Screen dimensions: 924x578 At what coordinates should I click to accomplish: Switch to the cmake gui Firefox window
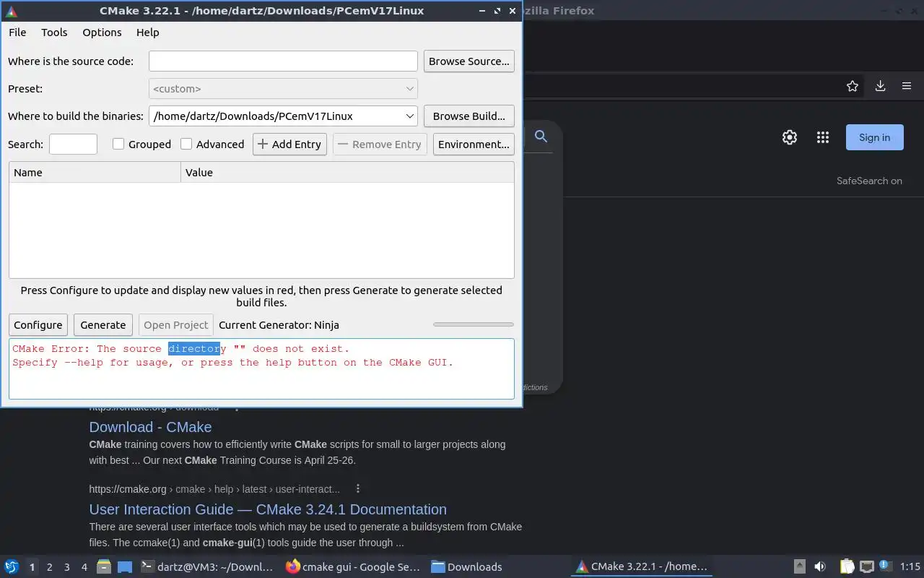[352, 567]
